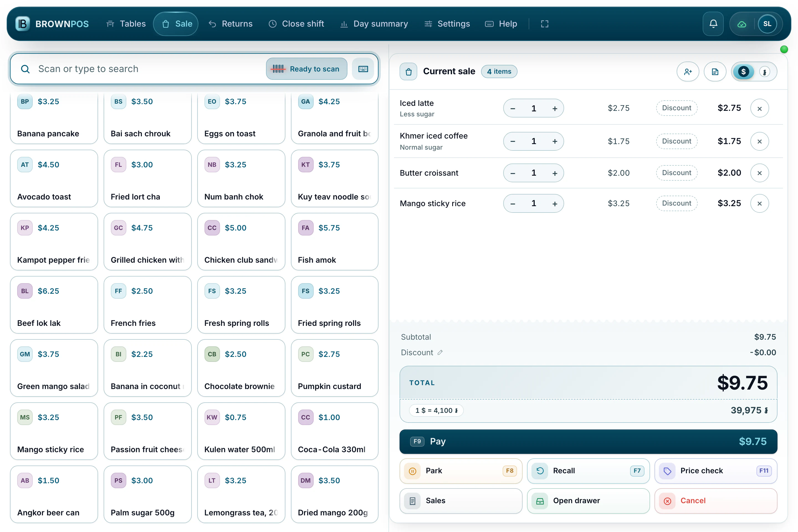The height and width of the screenshot is (532, 798).
Task: Add a customer to the sale
Action: [688, 71]
